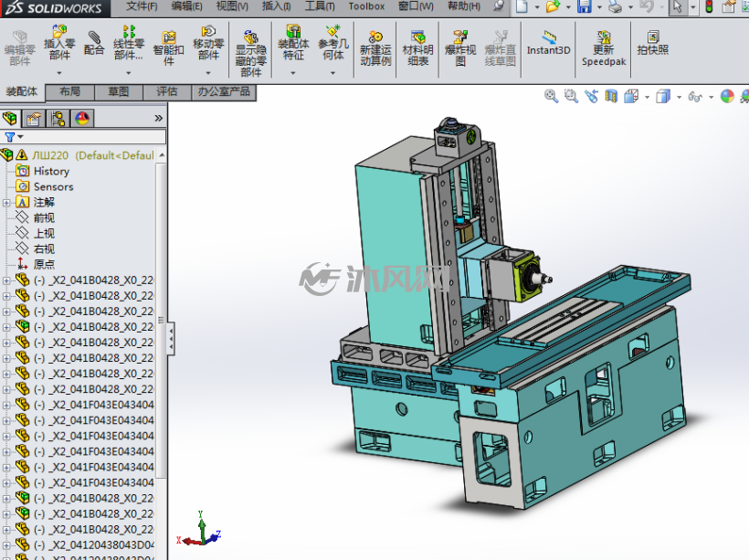
Task: Click Show Hidden Components (显示隐藏的零部件)
Action: point(251,54)
